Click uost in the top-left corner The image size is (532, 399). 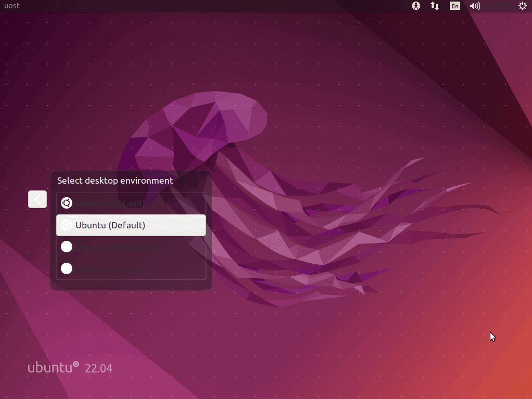[x=11, y=6]
